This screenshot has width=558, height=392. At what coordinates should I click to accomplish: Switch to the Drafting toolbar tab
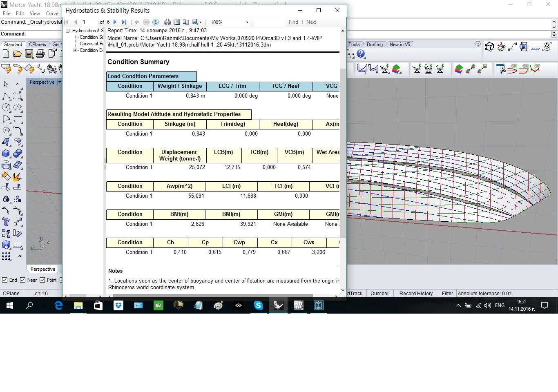point(374,45)
